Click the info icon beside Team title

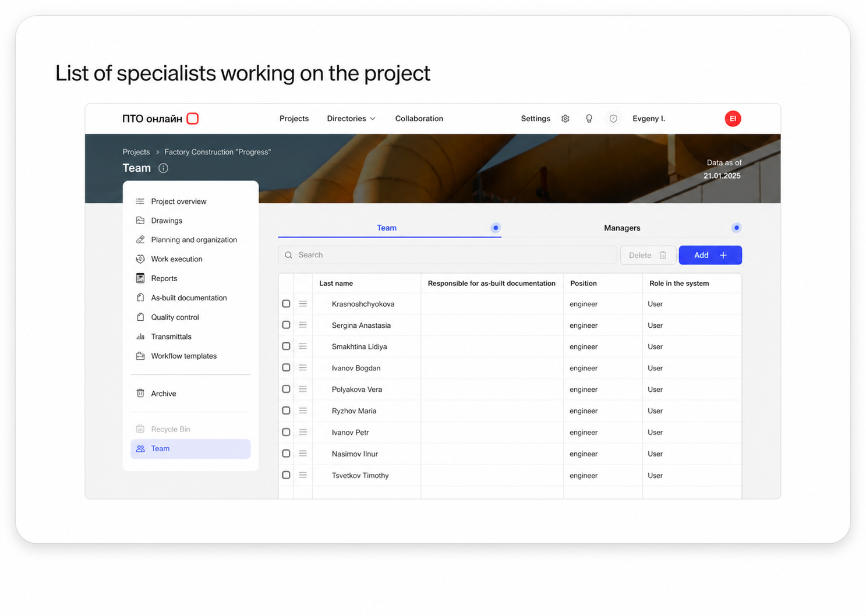tap(164, 168)
